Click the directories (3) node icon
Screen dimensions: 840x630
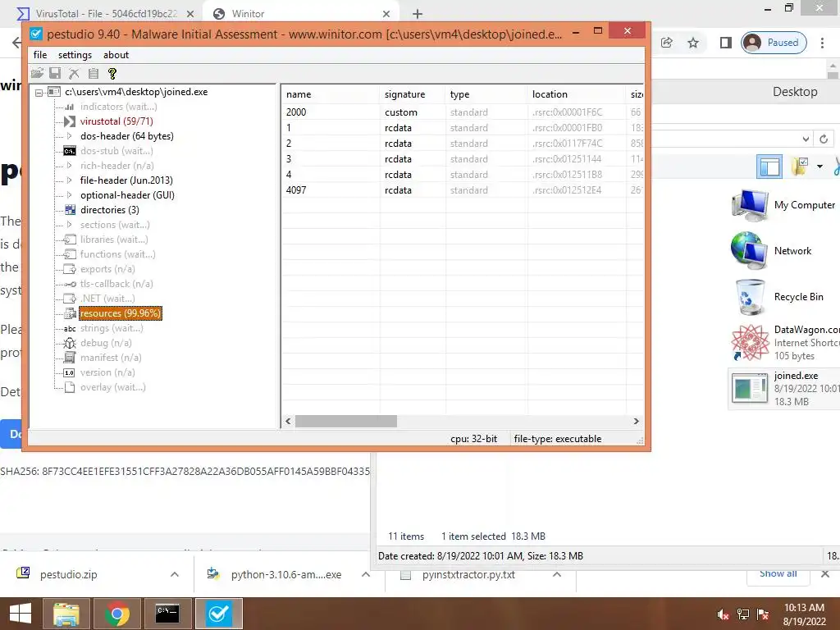pos(70,210)
